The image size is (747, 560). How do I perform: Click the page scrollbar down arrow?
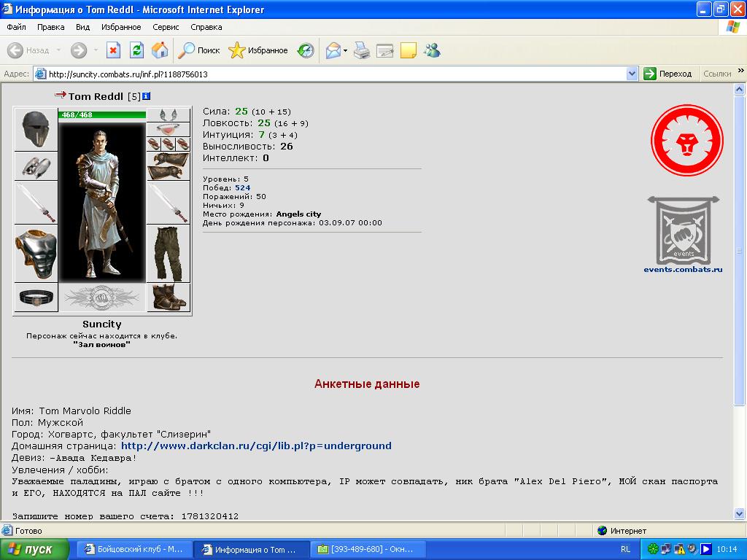740,513
